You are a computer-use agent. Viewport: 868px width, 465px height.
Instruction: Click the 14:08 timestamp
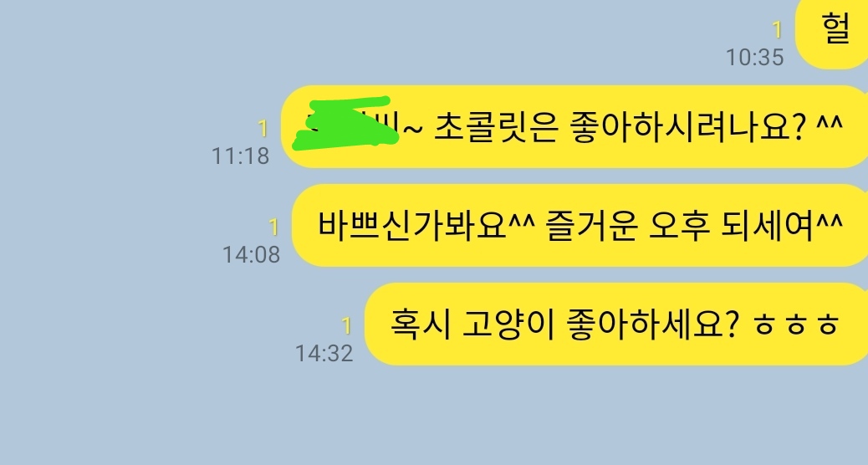pyautogui.click(x=251, y=254)
